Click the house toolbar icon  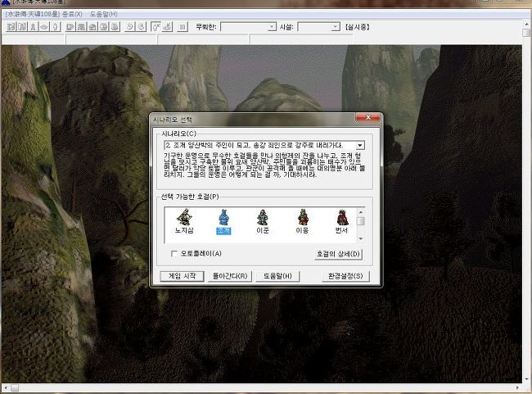(92, 27)
